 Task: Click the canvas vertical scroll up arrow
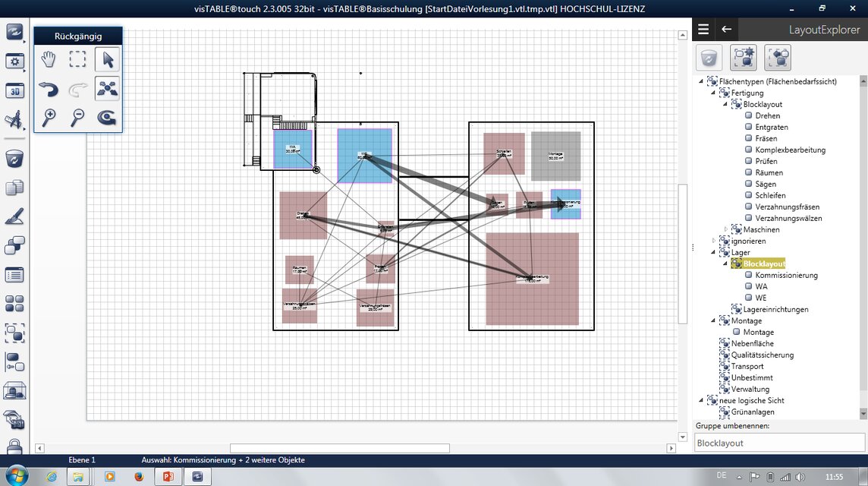coord(683,35)
